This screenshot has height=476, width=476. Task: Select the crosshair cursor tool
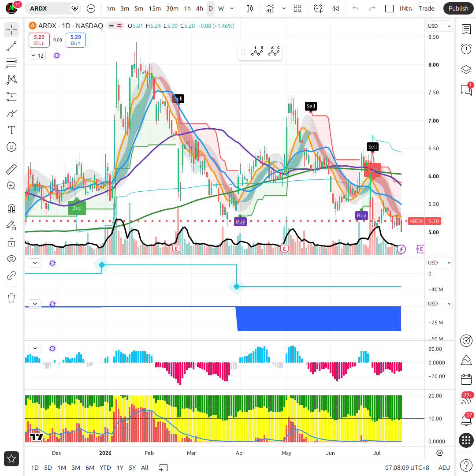pyautogui.click(x=11, y=30)
